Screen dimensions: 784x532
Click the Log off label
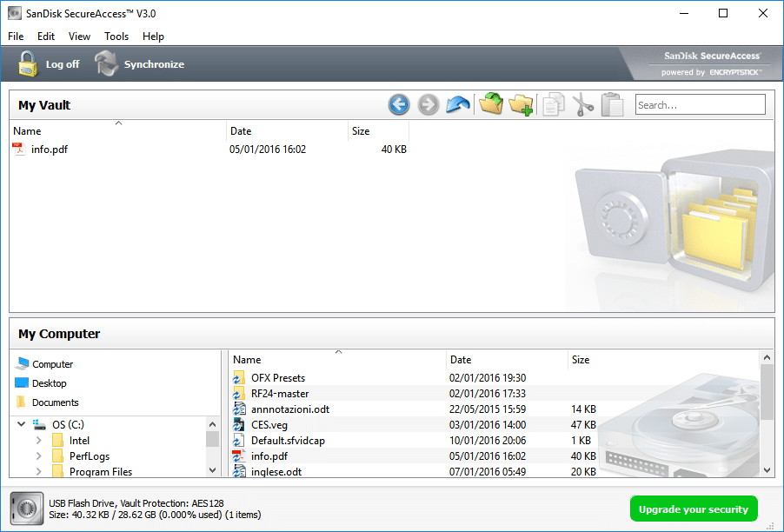[x=63, y=64]
